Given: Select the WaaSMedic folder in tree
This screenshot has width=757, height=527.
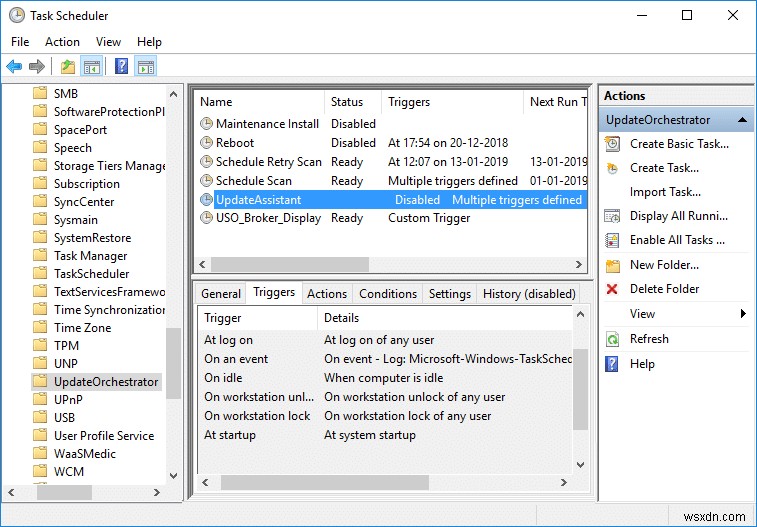Looking at the screenshot, I should (85, 454).
